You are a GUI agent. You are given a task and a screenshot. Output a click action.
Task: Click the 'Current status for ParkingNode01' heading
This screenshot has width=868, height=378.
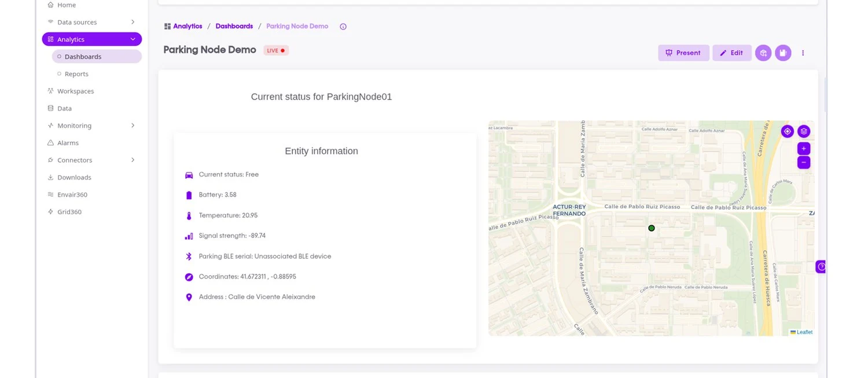coord(321,97)
